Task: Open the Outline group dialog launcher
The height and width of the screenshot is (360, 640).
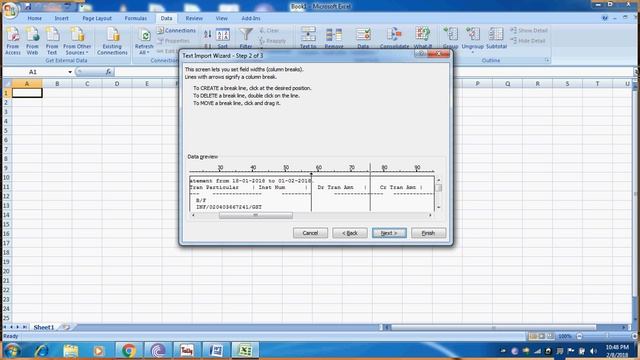Action: point(547,60)
